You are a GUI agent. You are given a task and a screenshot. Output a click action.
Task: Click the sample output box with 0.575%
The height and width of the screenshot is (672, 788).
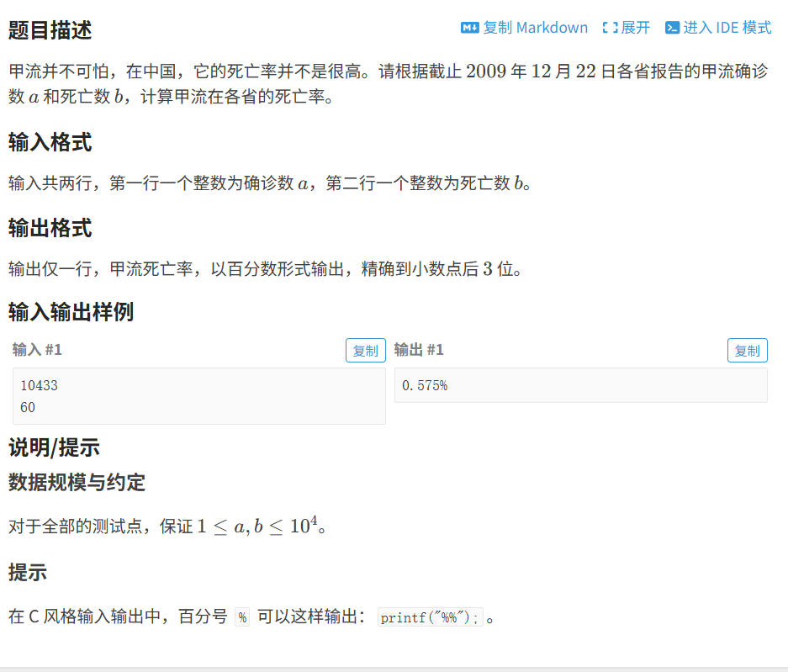click(581, 385)
